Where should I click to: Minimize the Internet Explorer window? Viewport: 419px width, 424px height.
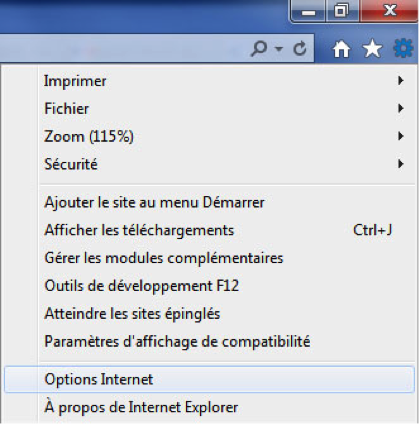(x=308, y=11)
